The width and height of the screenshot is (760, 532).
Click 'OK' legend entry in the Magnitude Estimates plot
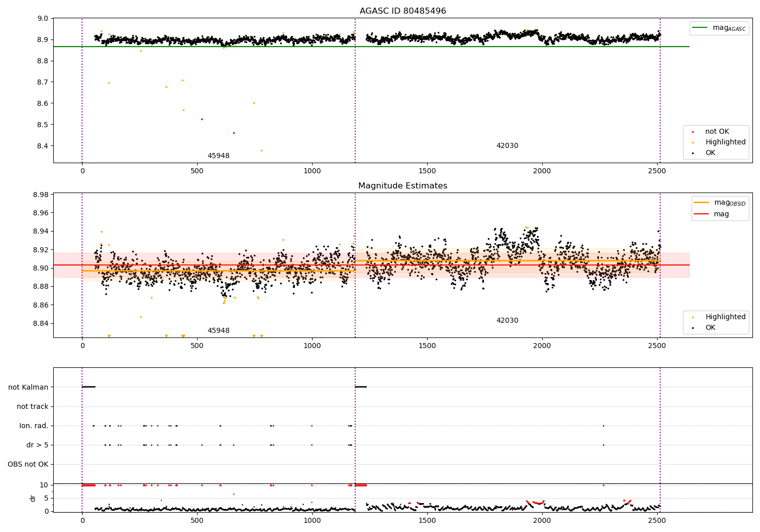[x=710, y=328]
